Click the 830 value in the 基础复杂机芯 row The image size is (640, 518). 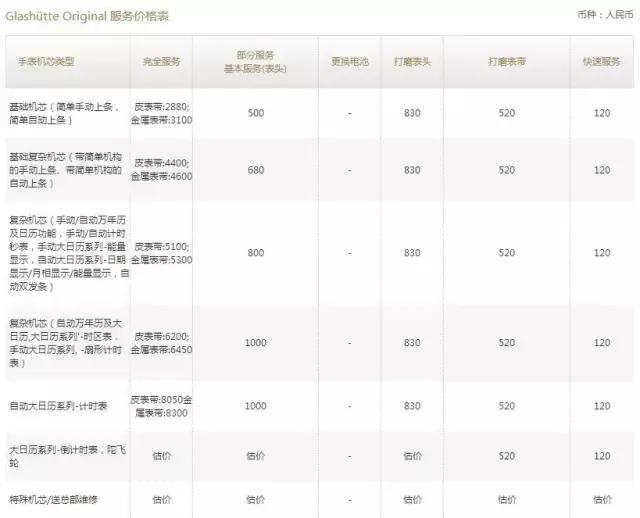point(412,170)
